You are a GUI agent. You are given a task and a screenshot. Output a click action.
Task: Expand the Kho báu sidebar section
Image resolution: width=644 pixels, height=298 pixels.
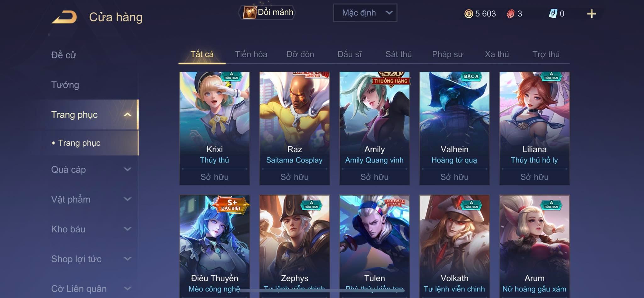[x=127, y=229]
